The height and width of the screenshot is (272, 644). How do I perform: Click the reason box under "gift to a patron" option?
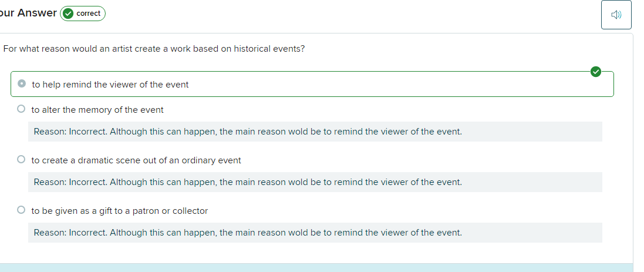(x=315, y=233)
